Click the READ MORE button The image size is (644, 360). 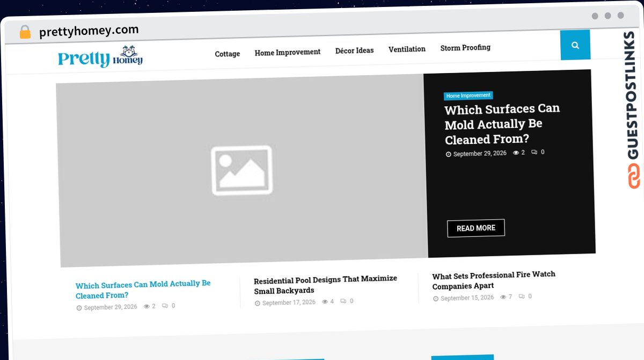pyautogui.click(x=476, y=228)
